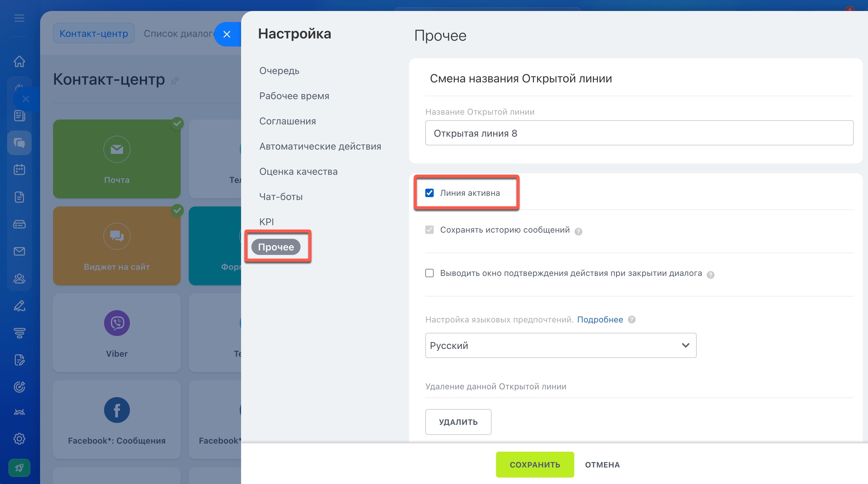
Task: Open the documents page icon in sidebar
Action: (x=19, y=197)
